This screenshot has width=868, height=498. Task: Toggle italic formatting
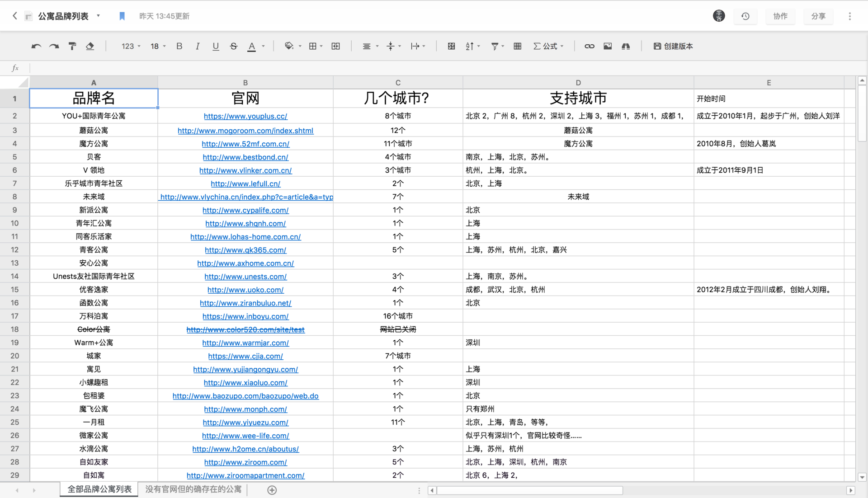198,46
